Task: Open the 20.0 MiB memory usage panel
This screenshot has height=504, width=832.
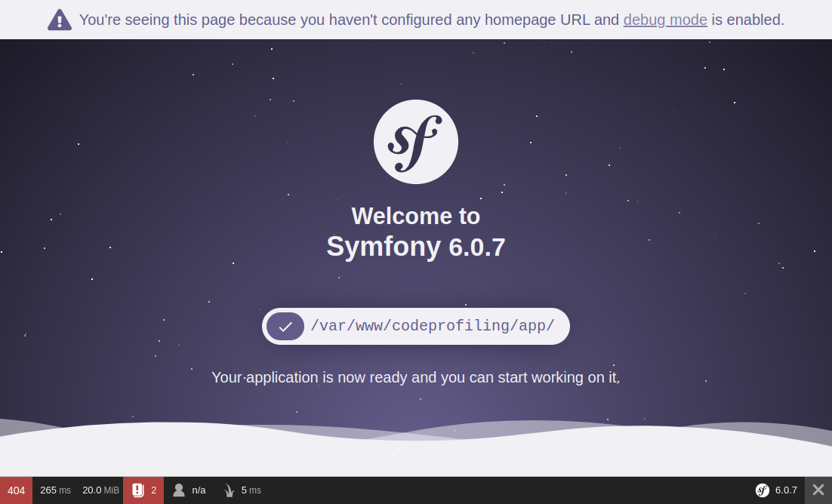Action: click(x=101, y=490)
